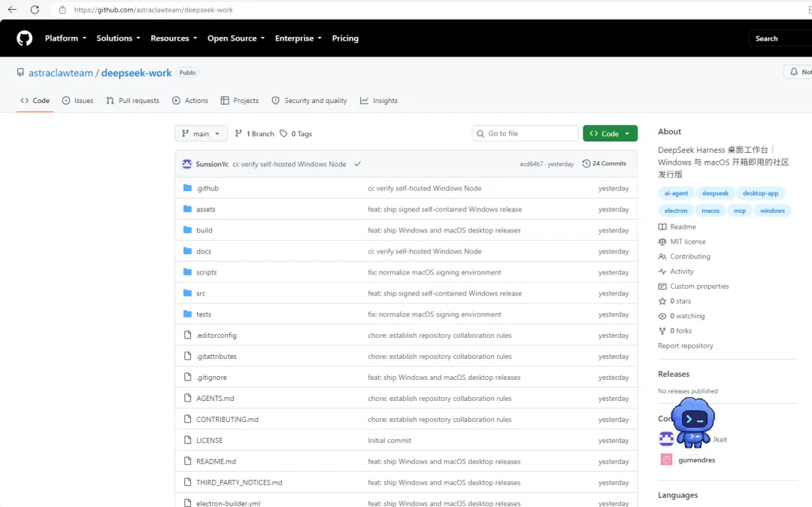Click SunsionYc avatar in commit bar
Image resolution: width=812 pixels, height=507 pixels.
coord(187,164)
